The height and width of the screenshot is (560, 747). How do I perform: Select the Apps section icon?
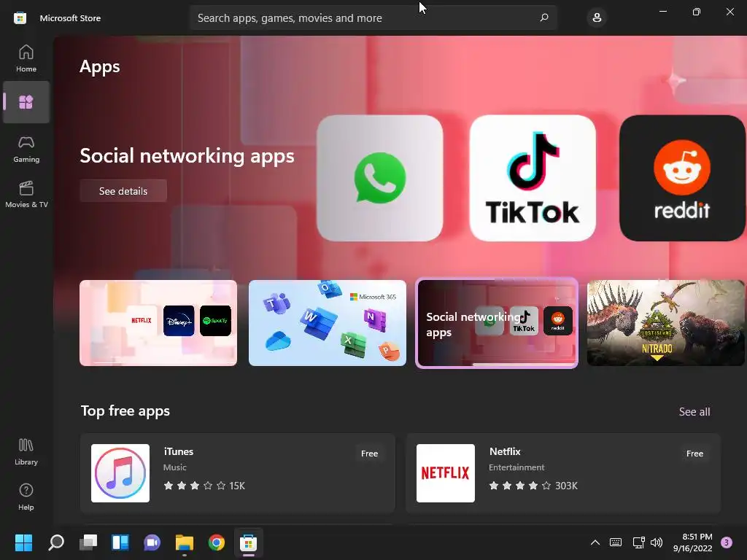(26, 102)
